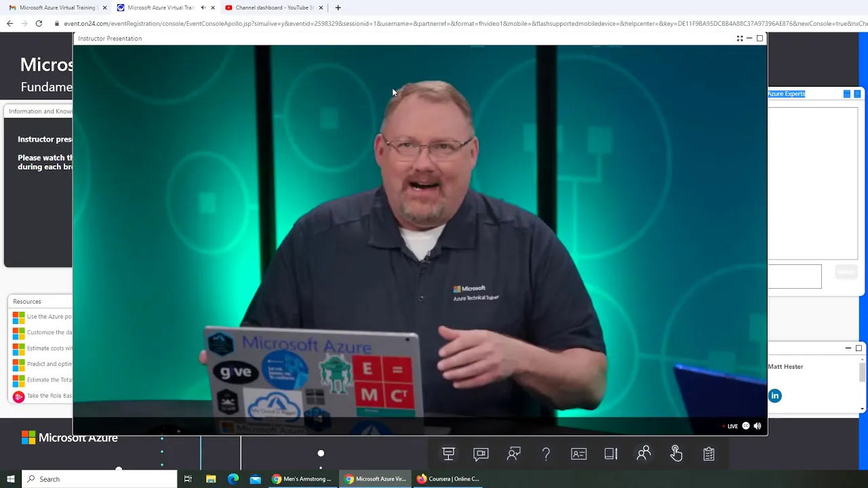Open the survey clipboard dock icon
This screenshot has width=868, height=488.
pyautogui.click(x=709, y=454)
